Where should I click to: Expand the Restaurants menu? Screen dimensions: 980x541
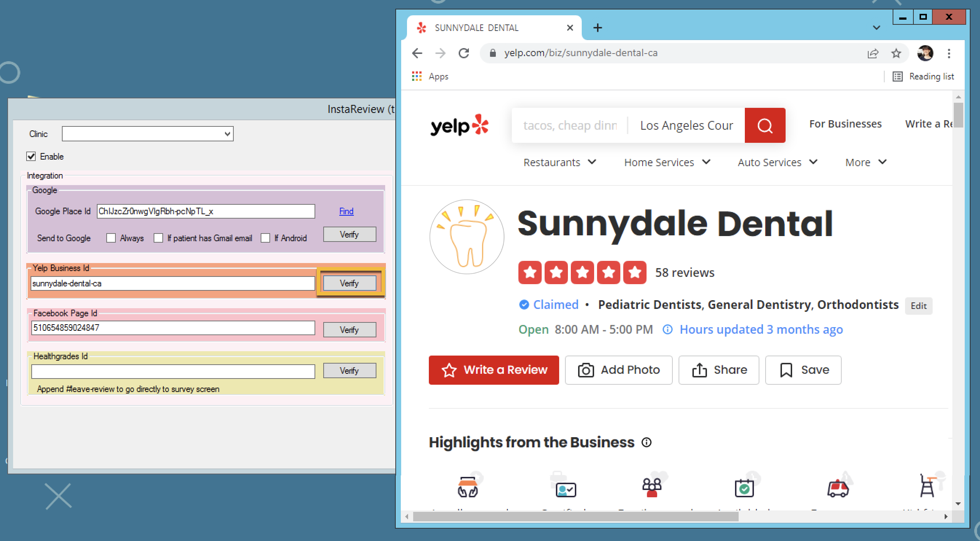tap(560, 162)
